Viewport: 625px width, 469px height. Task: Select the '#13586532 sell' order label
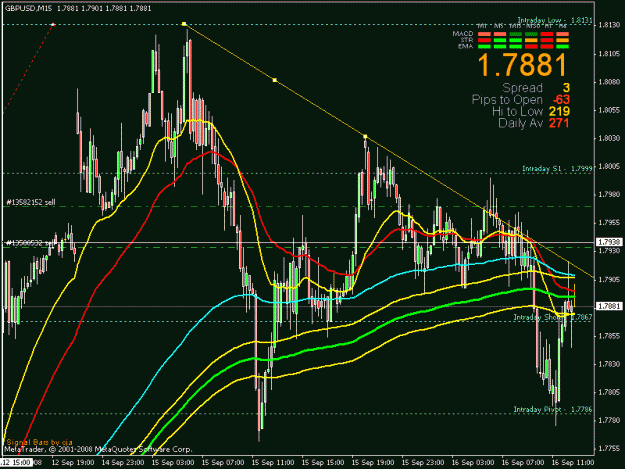[30, 243]
